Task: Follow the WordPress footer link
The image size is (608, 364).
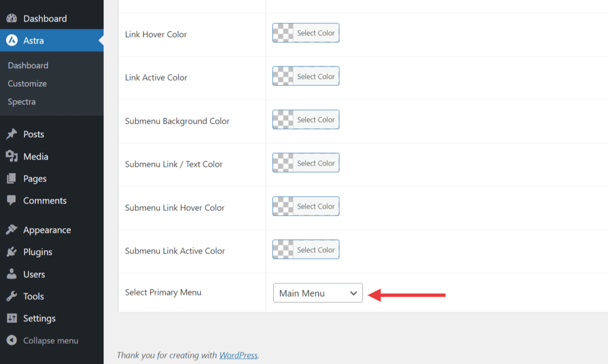Action: [x=238, y=355]
